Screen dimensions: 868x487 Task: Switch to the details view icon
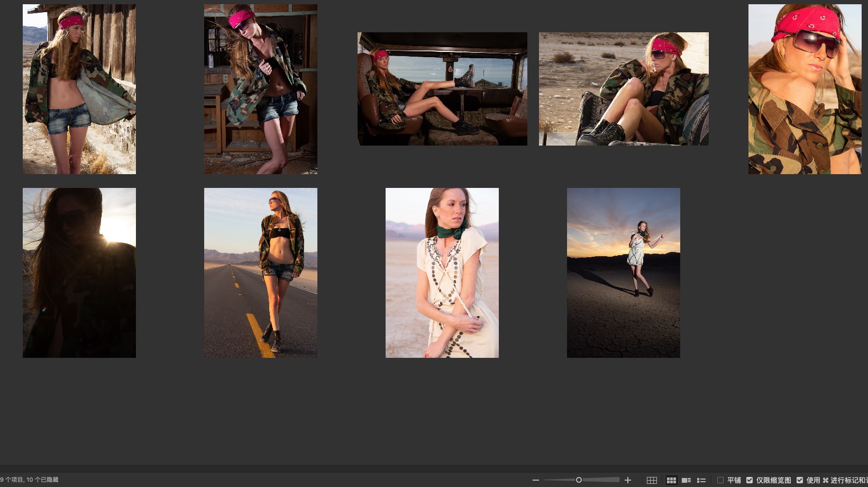(x=686, y=480)
